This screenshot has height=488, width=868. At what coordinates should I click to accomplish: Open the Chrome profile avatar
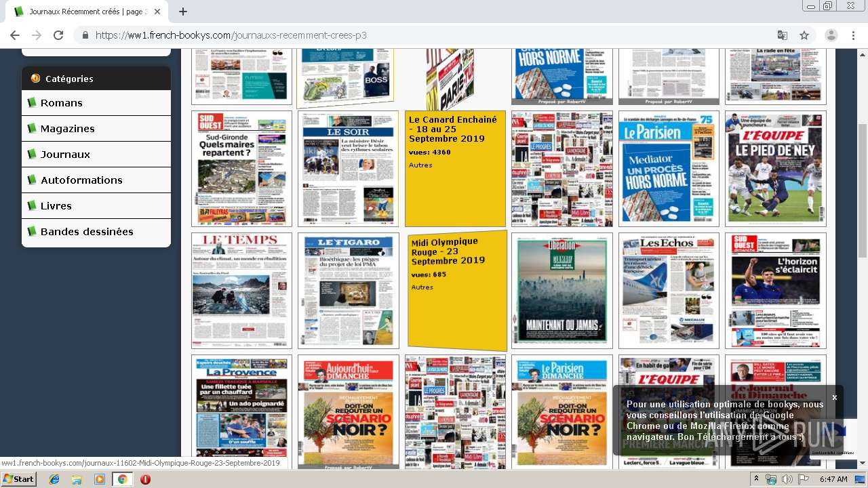coord(831,35)
